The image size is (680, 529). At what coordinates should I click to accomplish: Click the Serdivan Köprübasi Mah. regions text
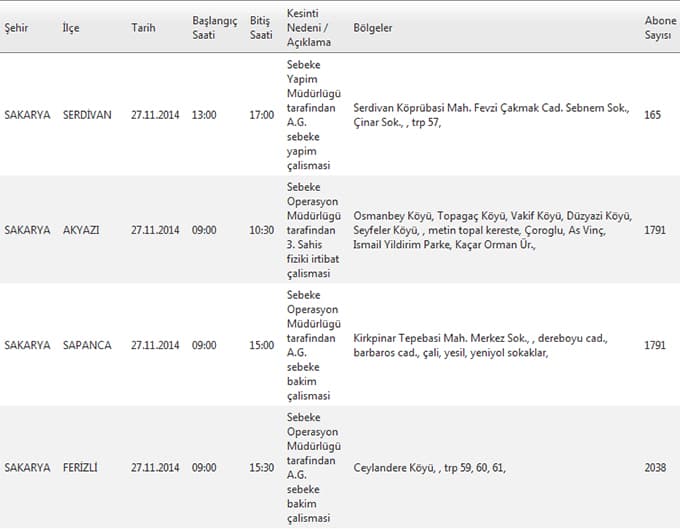coord(491,115)
